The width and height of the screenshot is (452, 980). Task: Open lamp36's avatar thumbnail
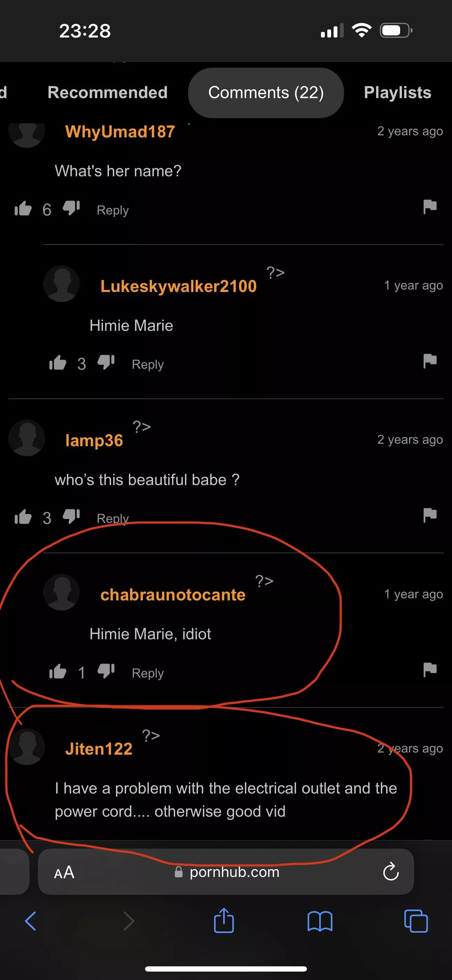(x=27, y=438)
